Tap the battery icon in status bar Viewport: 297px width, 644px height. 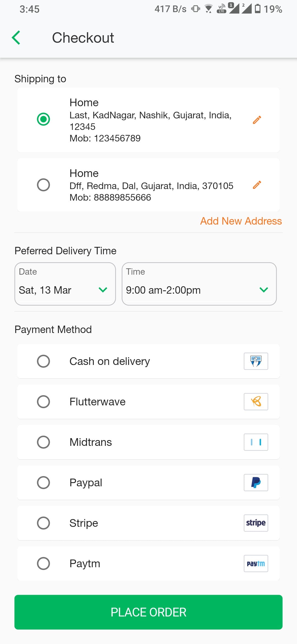coord(258,9)
